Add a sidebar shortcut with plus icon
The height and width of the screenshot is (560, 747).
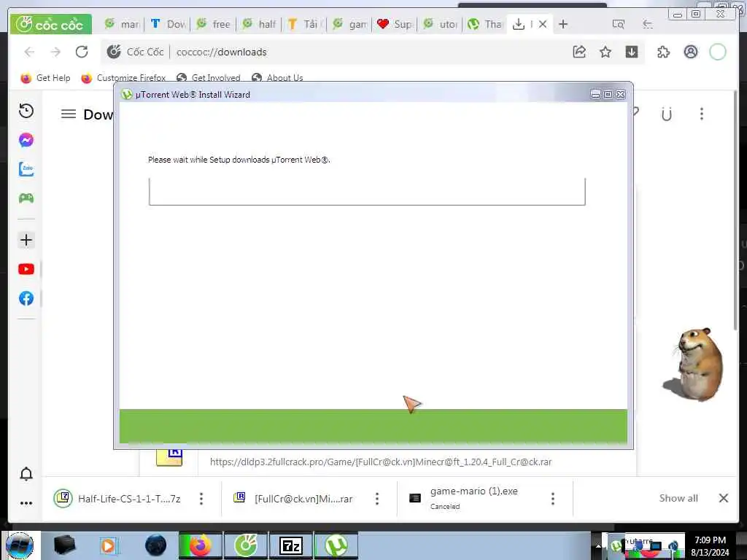click(26, 240)
